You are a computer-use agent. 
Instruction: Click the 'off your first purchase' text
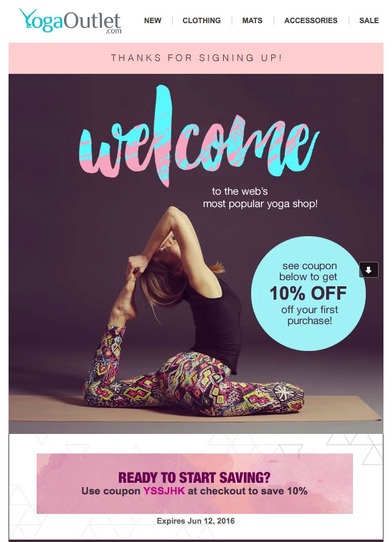pyautogui.click(x=310, y=315)
